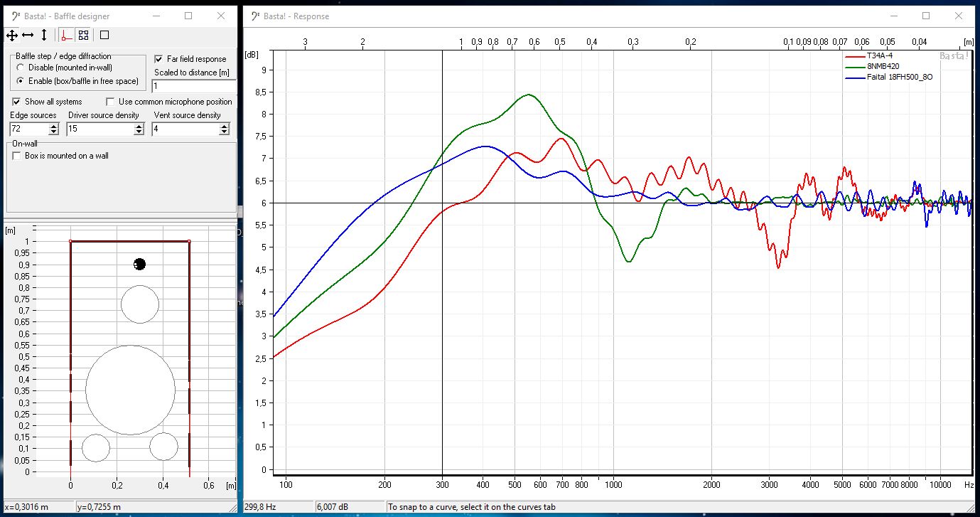Click the blue grid squares toolbar icon
The width and height of the screenshot is (980, 517).
(x=83, y=35)
